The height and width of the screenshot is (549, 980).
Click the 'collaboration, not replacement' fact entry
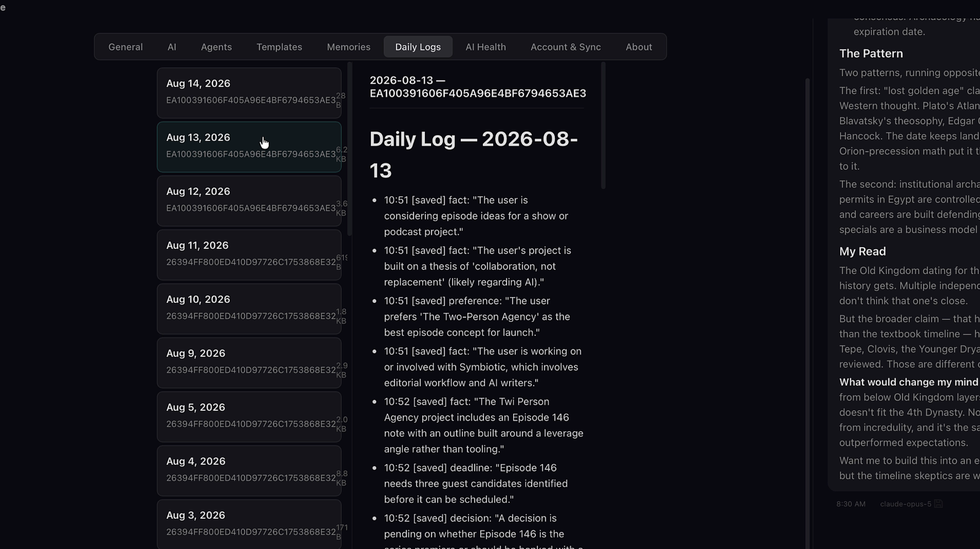[477, 266]
